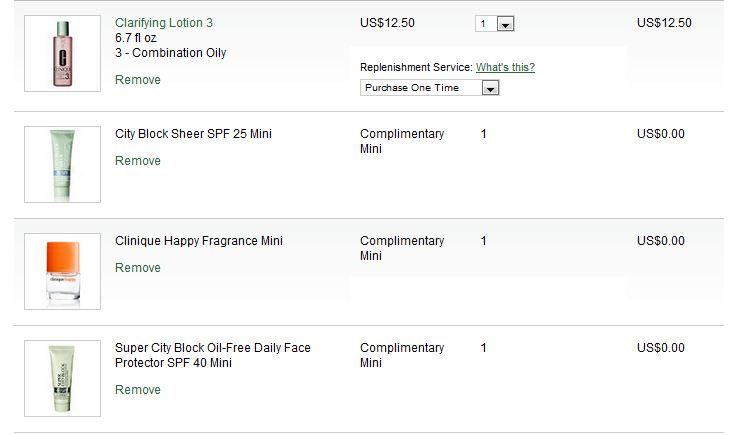Expand the Purchase One Time dropdown

490,88
